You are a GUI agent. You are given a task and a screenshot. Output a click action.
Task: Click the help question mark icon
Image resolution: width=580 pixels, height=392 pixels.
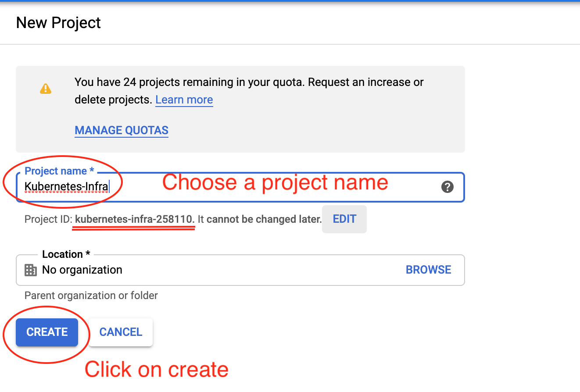[447, 187]
